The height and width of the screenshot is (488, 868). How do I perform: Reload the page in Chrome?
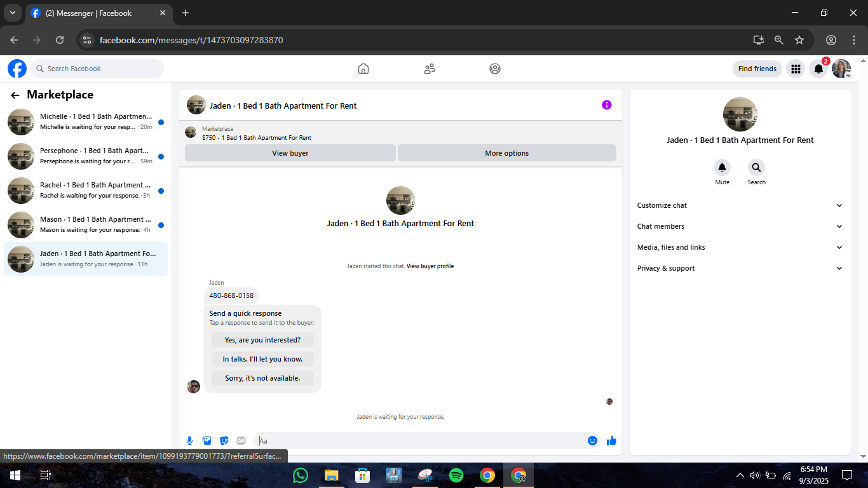pyautogui.click(x=60, y=40)
